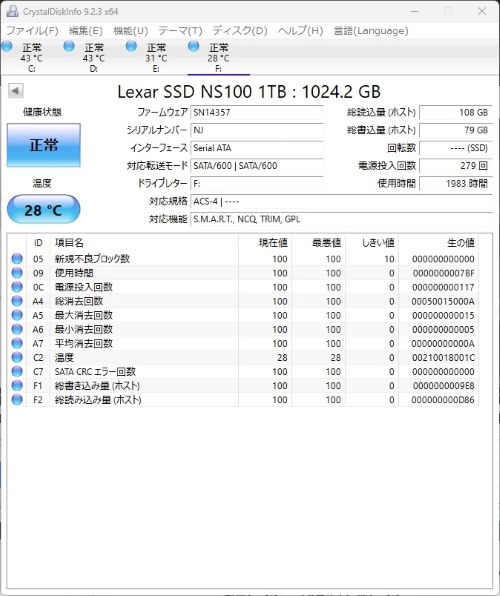Open the ヘルプ(H) menu
Screen dimensions: 500x596
point(300,30)
